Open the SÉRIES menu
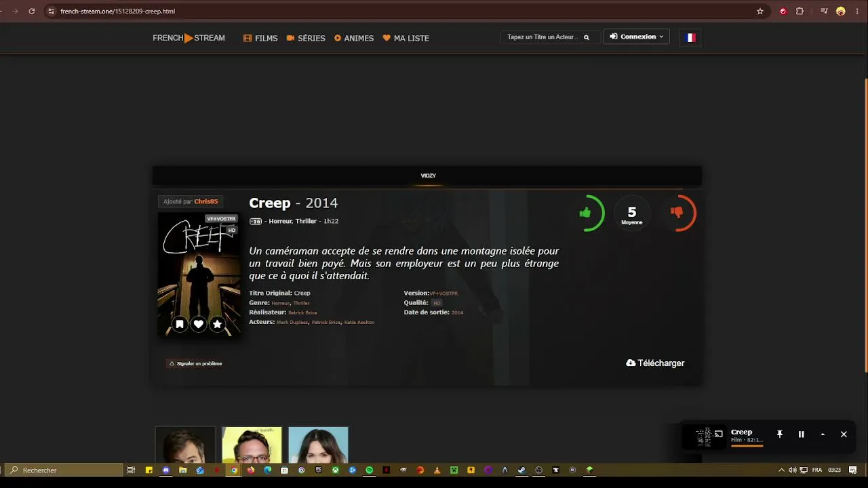 click(x=306, y=38)
